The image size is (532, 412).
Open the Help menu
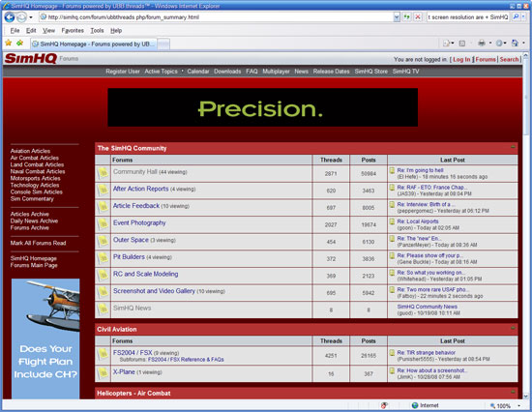[x=116, y=31]
